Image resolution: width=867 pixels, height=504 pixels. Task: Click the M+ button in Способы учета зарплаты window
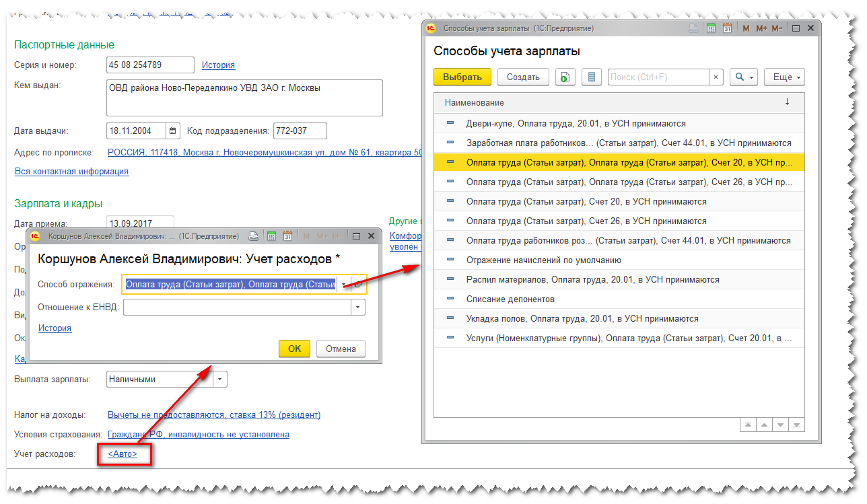pyautogui.click(x=762, y=28)
